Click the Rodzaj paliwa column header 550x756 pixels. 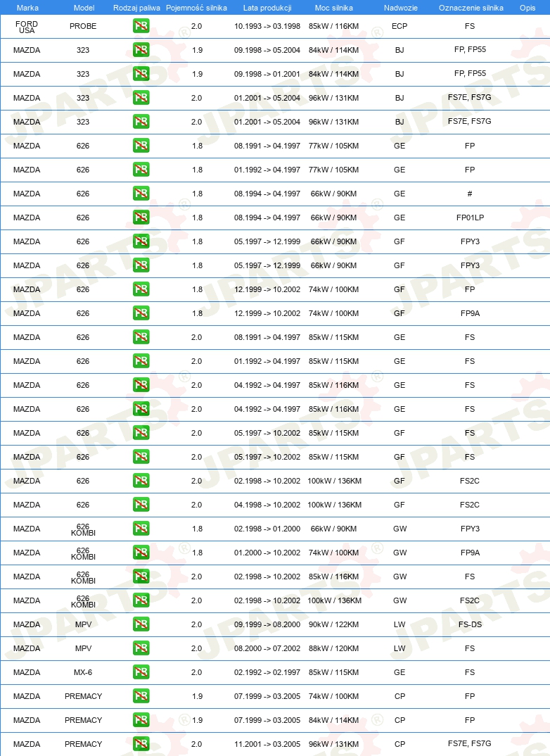pyautogui.click(x=136, y=8)
